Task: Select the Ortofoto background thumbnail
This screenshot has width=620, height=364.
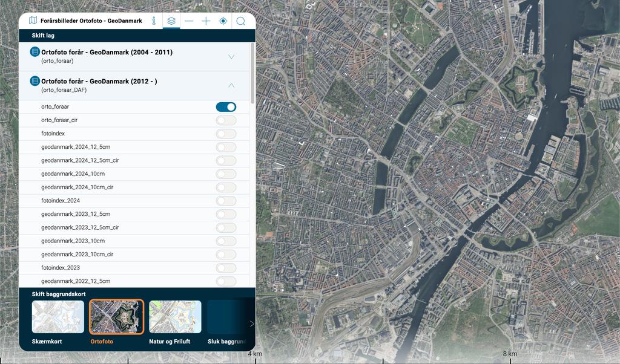Action: 116,317
